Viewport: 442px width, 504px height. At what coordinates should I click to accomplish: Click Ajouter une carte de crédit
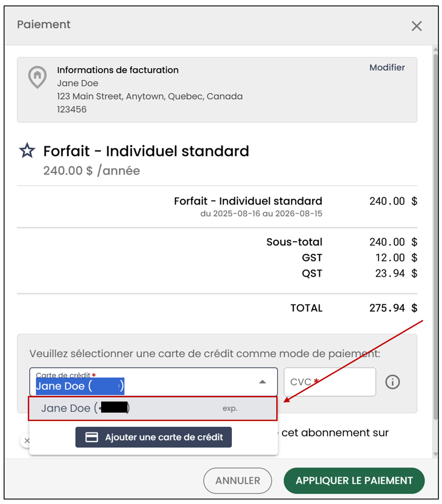coord(153,437)
